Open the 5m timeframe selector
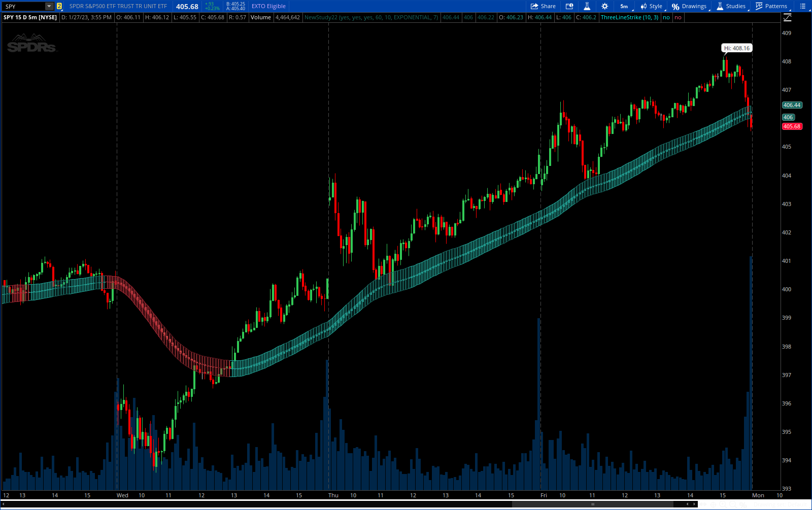Screen dimensions: 812x510 pos(624,6)
